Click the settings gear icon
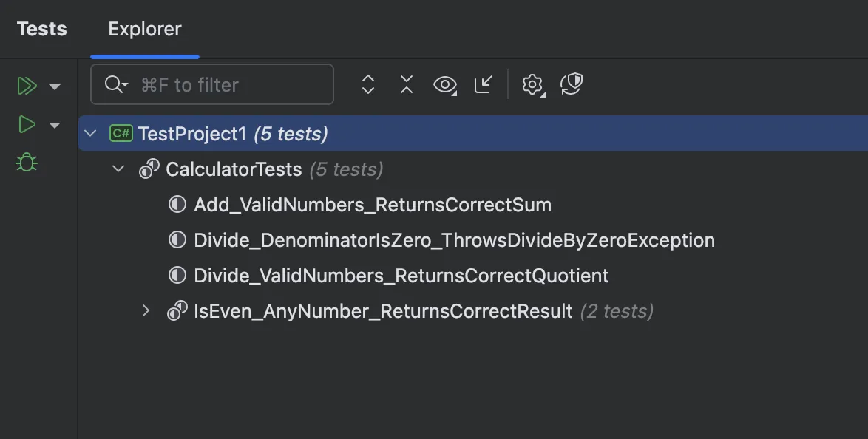Screen dimensions: 868x439 tap(532, 85)
